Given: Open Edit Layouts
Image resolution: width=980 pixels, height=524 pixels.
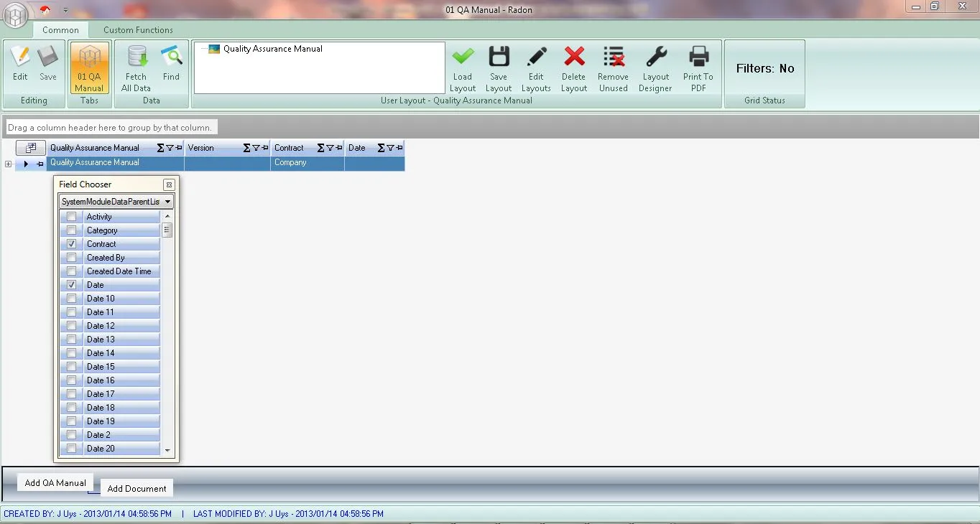Looking at the screenshot, I should pos(536,69).
